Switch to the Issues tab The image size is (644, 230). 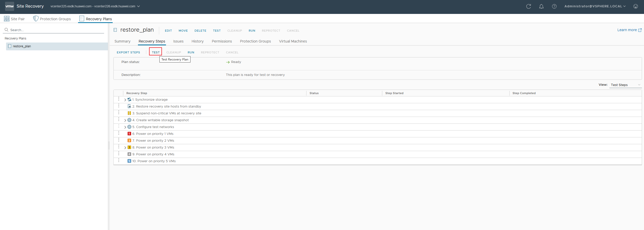[x=178, y=41]
